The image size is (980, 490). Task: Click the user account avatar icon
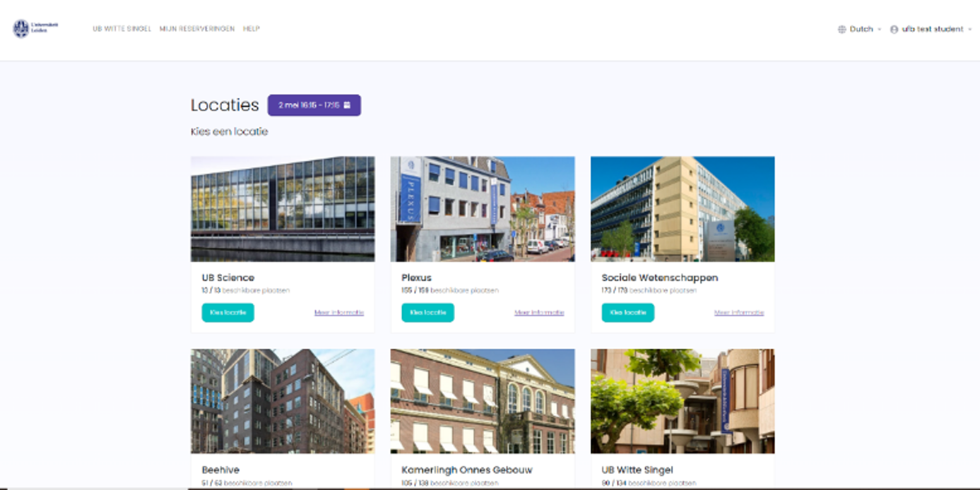pos(894,30)
